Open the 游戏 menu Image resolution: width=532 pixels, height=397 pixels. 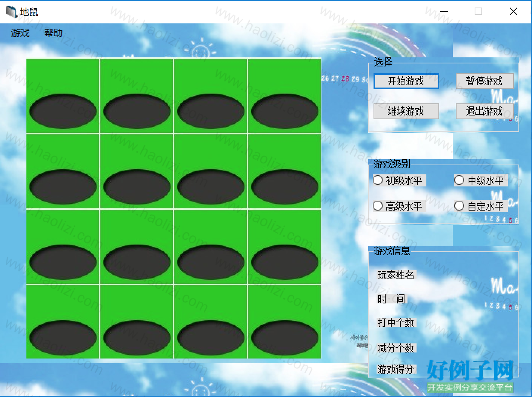pyautogui.click(x=20, y=33)
